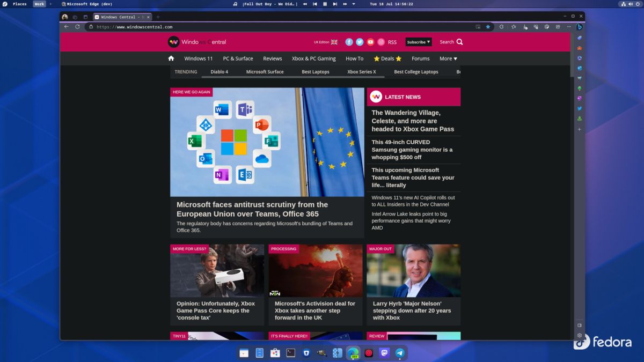
Task: Click the trending bar horizontal scrollbar
Action: [x=292, y=77]
